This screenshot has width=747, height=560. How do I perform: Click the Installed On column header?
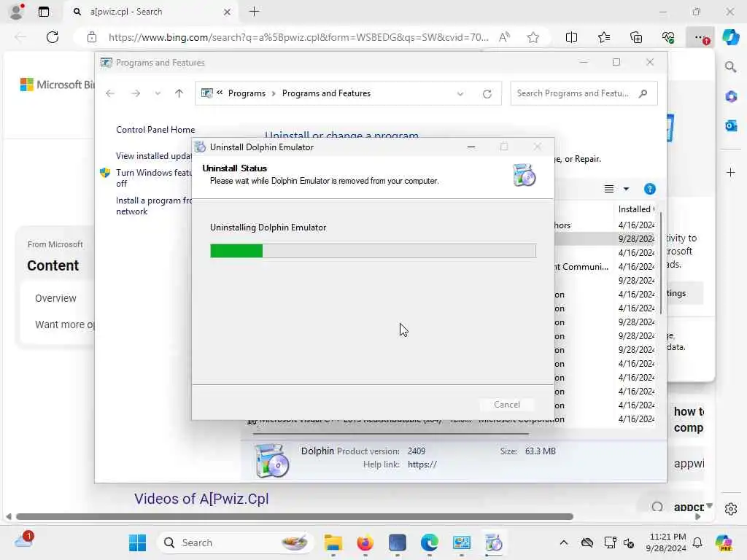click(635, 209)
